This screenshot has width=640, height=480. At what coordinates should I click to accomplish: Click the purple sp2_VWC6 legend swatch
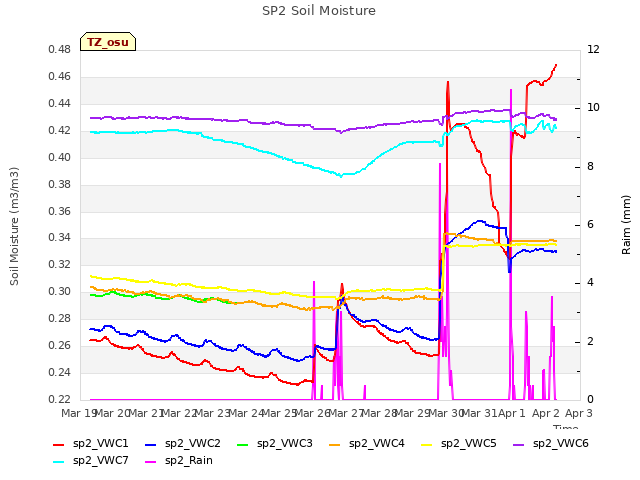(x=519, y=444)
